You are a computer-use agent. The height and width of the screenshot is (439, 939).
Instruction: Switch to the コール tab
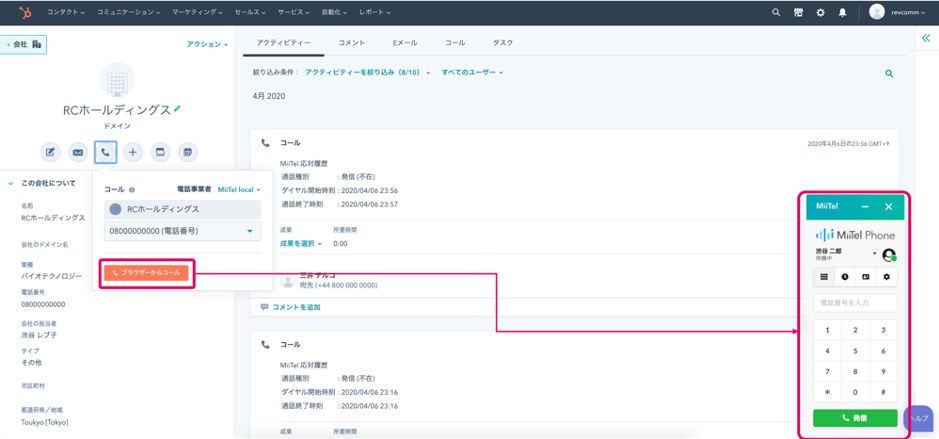(x=455, y=43)
